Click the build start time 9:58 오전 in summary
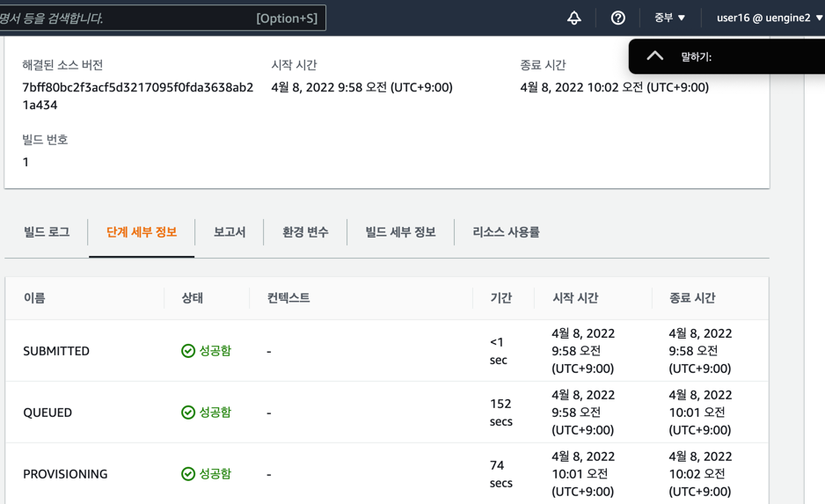This screenshot has height=504, width=825. [x=361, y=87]
